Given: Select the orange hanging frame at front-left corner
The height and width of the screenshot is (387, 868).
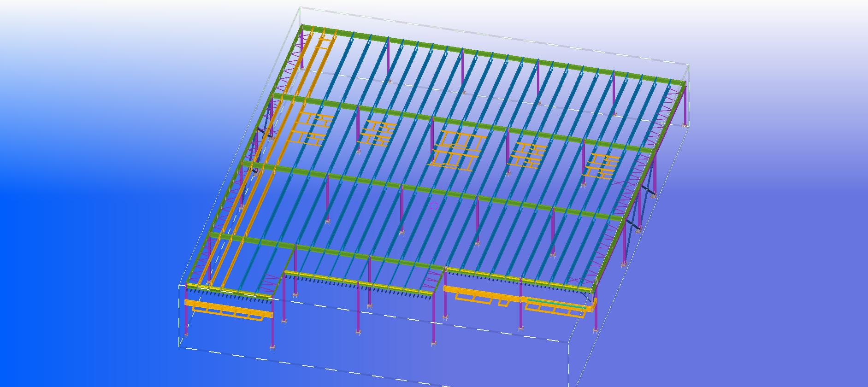Looking at the screenshot, I should [228, 310].
